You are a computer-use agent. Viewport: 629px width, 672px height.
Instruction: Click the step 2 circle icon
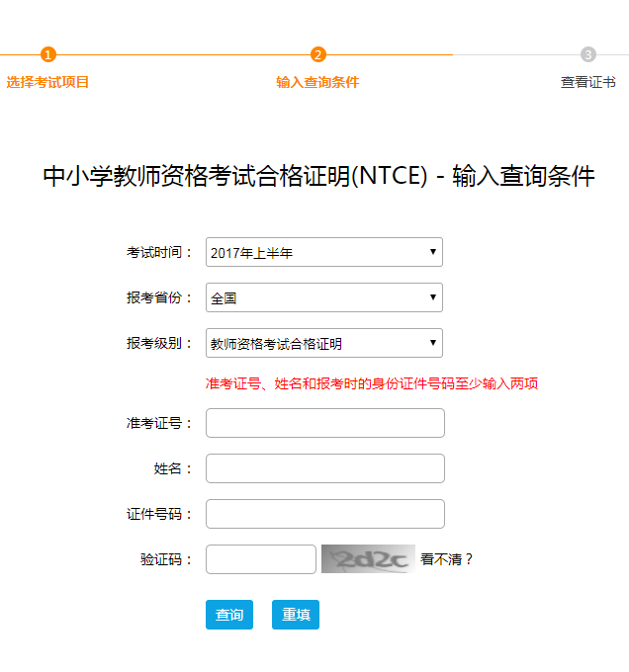pyautogui.click(x=317, y=54)
